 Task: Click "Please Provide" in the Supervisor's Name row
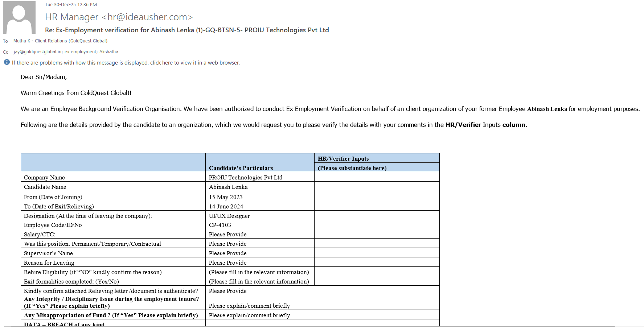pyautogui.click(x=227, y=253)
